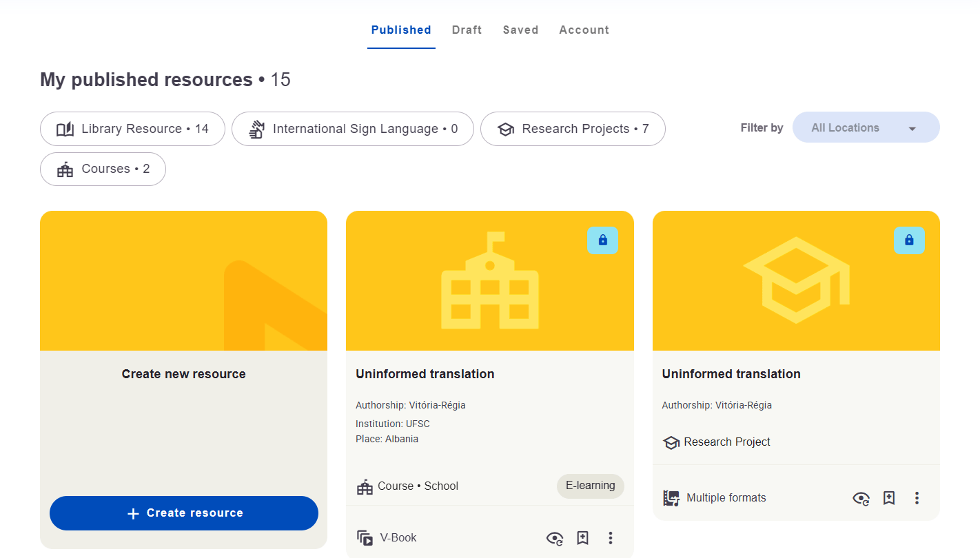Click 'Place: Albania' text
This screenshot has height=558, width=980.
[387, 439]
